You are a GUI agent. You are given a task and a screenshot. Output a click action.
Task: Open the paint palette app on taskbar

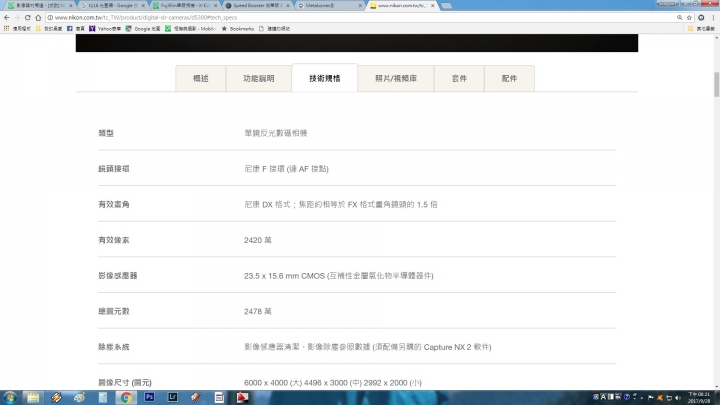point(79,398)
